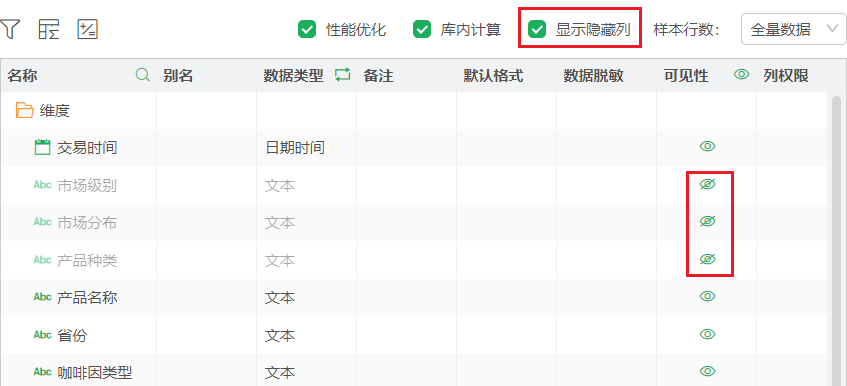Click the 文本 data type of 咖啡因类型
847x386 pixels.
coord(279,372)
